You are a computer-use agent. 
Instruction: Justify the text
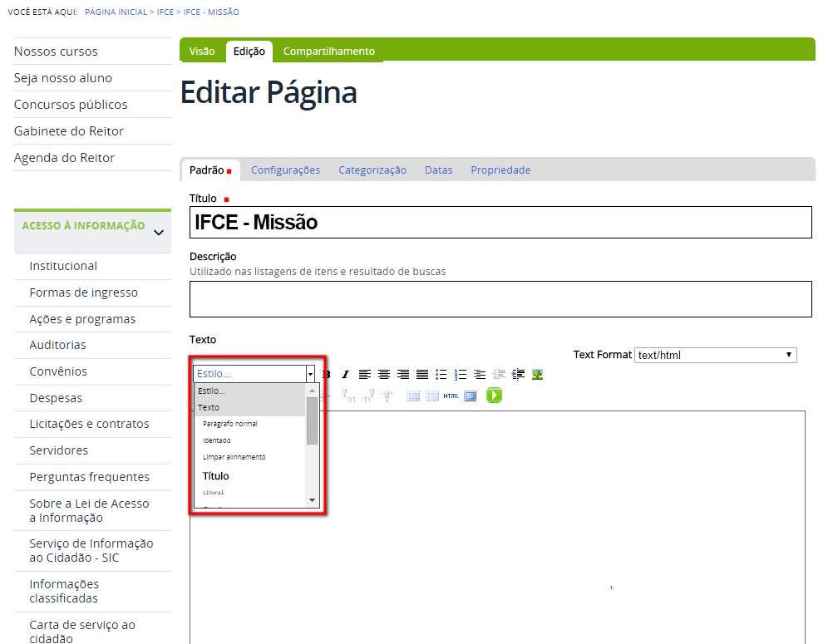click(x=422, y=374)
